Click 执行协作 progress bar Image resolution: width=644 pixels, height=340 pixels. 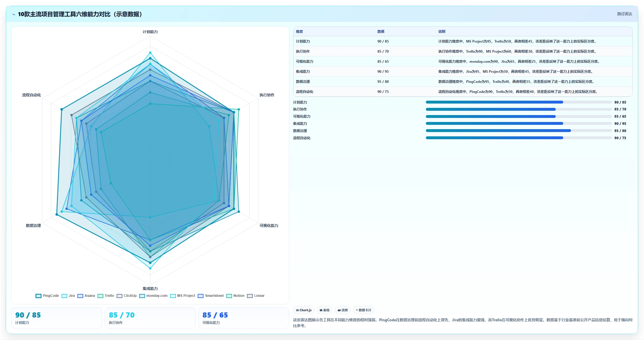[519, 109]
